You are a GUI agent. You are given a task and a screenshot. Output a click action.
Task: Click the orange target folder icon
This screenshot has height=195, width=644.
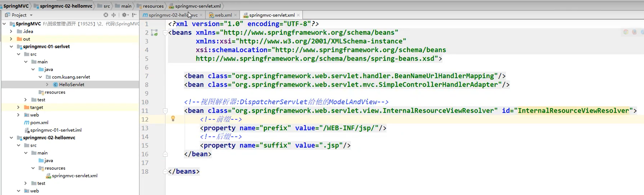point(27,107)
